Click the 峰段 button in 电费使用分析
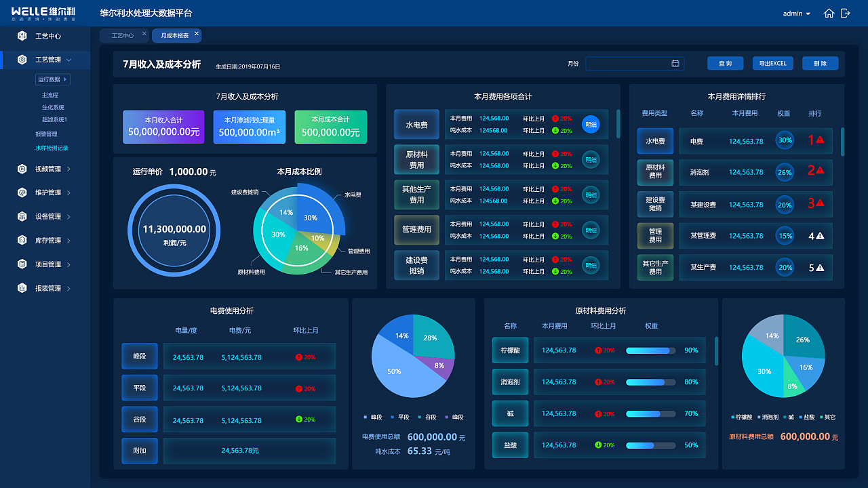 point(140,356)
